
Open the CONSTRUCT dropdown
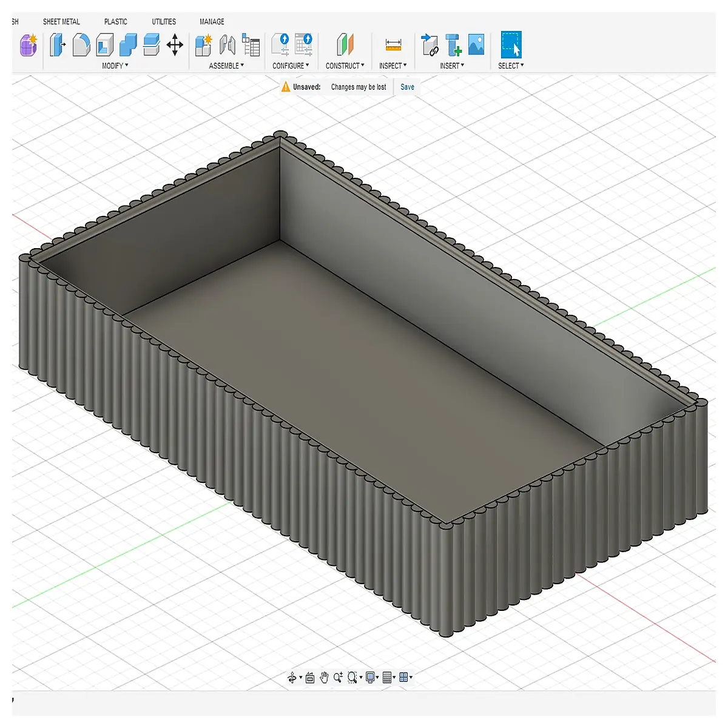tap(345, 66)
